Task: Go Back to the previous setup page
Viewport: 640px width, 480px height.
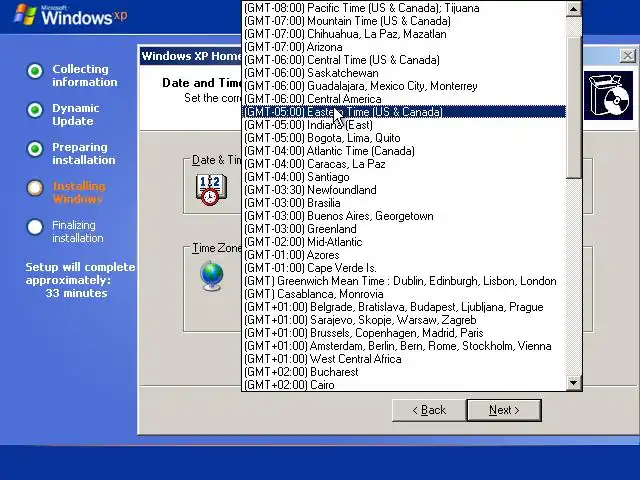Action: coord(429,410)
